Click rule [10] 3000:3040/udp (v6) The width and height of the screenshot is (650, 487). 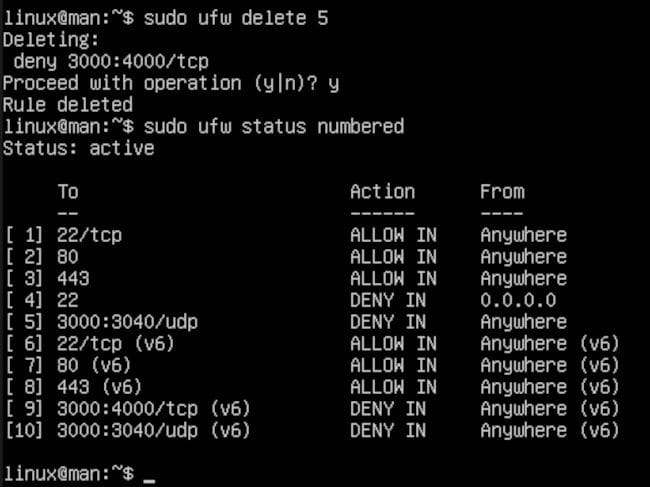[x=312, y=430]
